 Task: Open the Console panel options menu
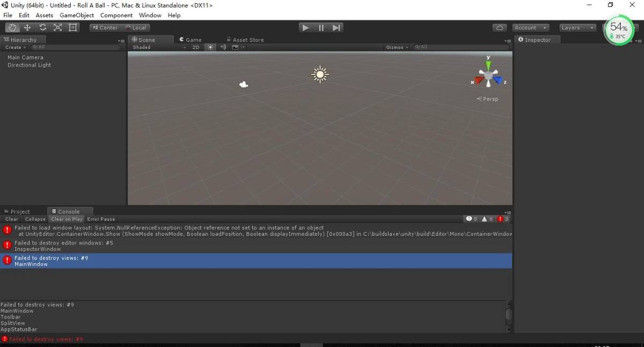click(508, 213)
